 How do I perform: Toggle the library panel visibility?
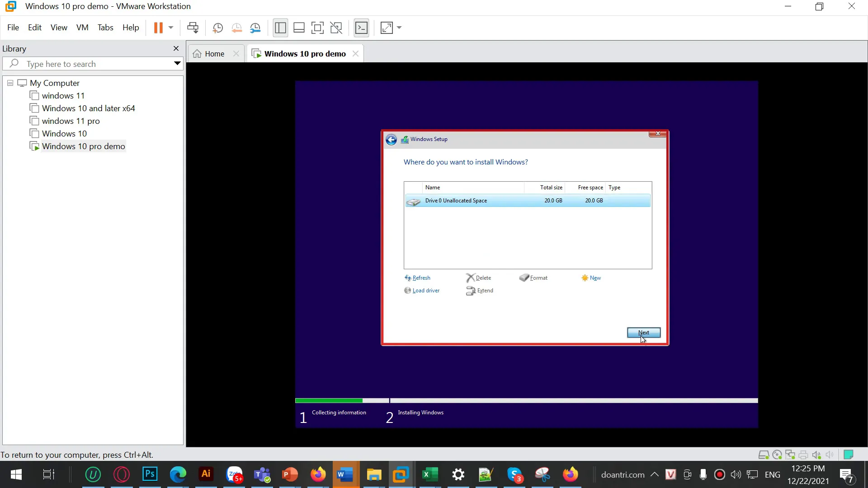[x=280, y=28]
